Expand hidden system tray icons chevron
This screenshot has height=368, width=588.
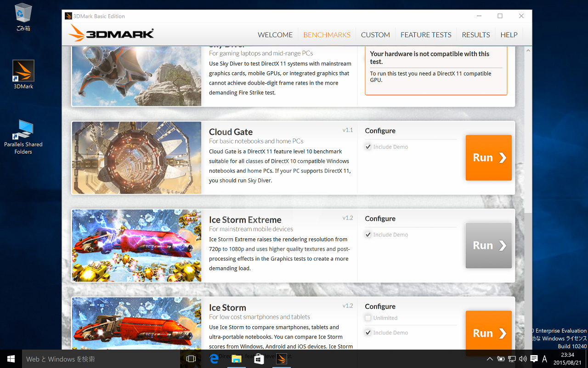490,359
